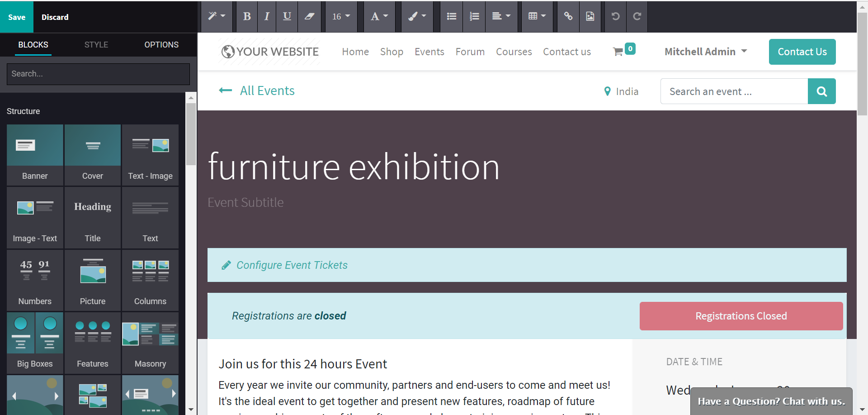Select the Text - Image block

(150, 155)
